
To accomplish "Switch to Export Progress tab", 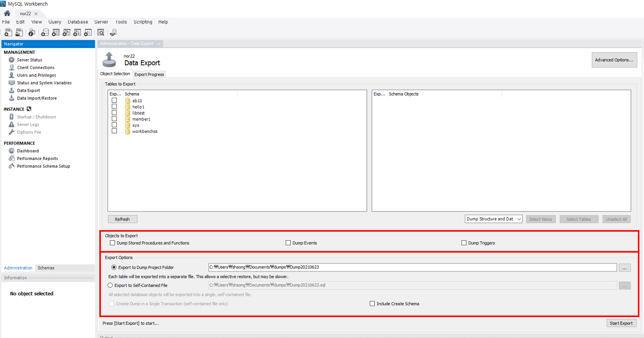I will tap(149, 74).
